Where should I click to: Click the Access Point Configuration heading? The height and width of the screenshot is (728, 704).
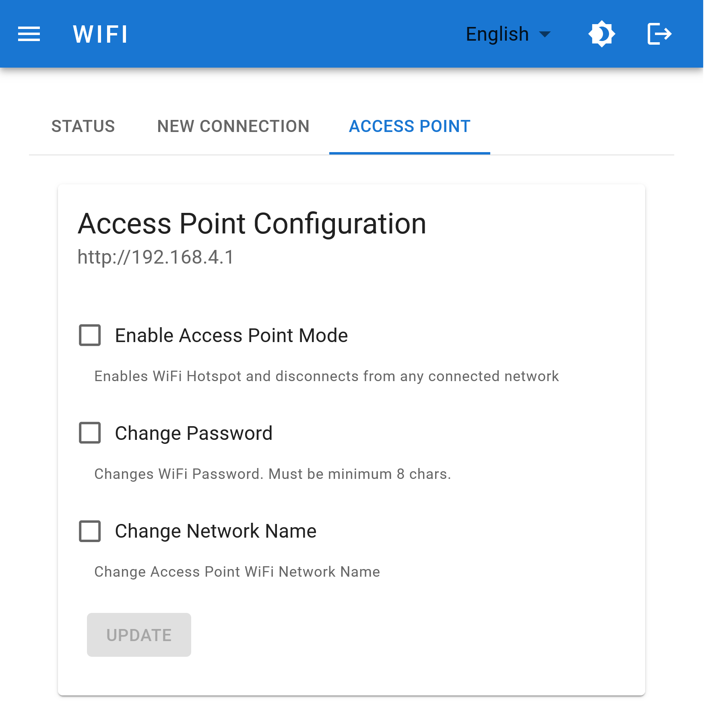point(252,224)
